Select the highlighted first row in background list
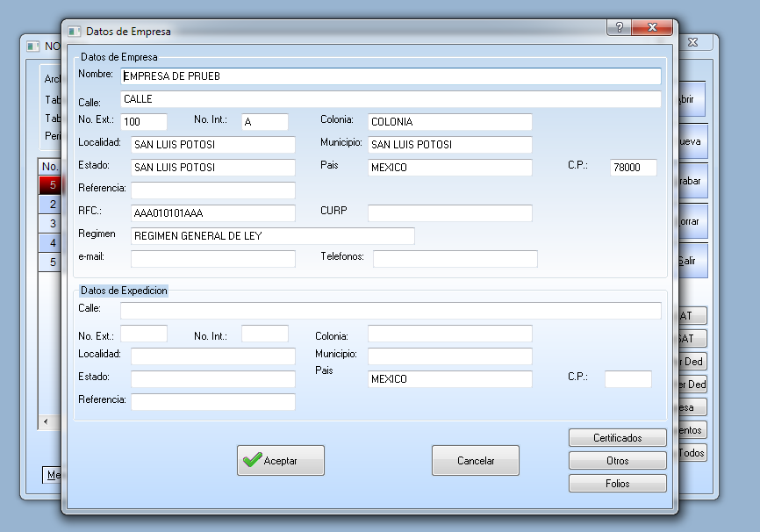Image resolution: width=760 pixels, height=532 pixels. pos(51,185)
